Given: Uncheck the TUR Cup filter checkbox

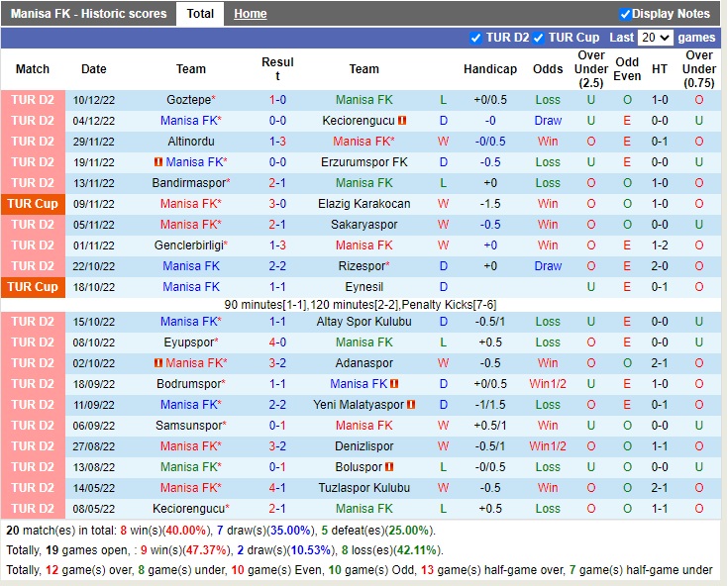Looking at the screenshot, I should pos(539,38).
